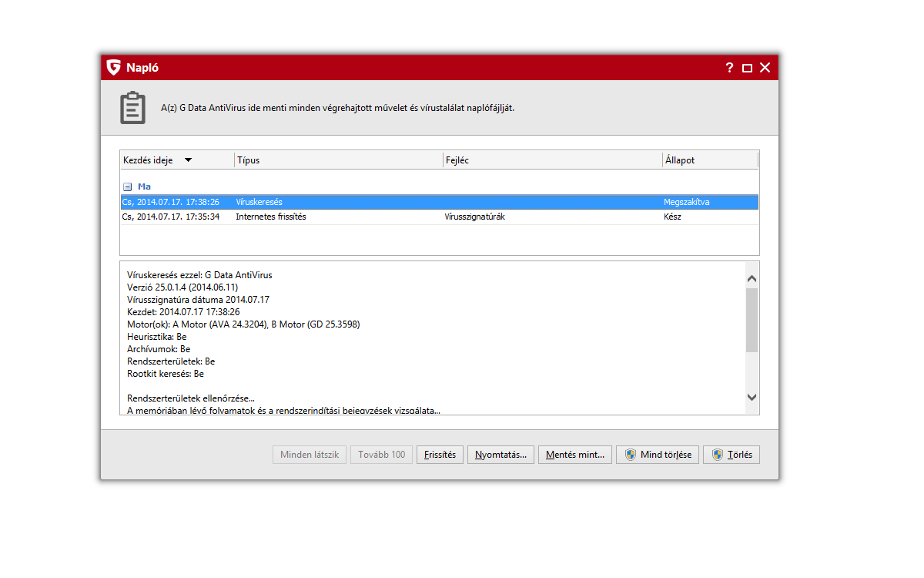Click the 17:38:26 timestamp in the list

tap(171, 202)
